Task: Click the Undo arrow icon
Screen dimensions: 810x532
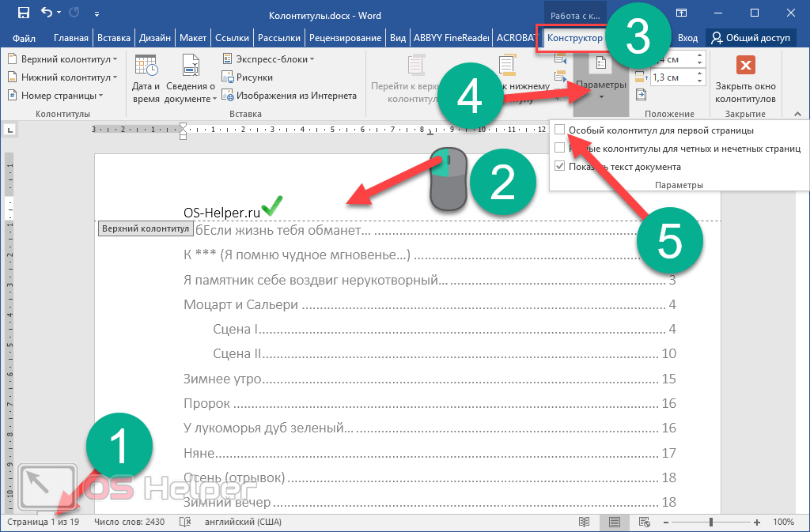Action: coord(47,13)
